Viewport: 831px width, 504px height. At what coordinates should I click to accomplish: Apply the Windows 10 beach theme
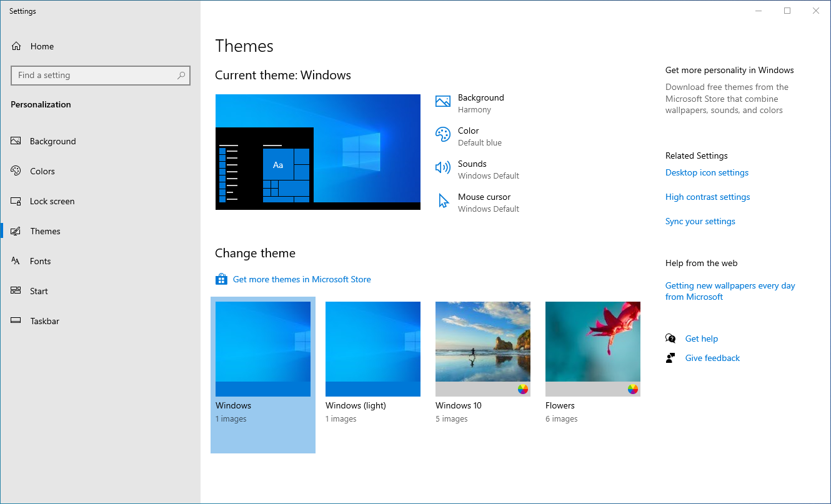tap(483, 349)
